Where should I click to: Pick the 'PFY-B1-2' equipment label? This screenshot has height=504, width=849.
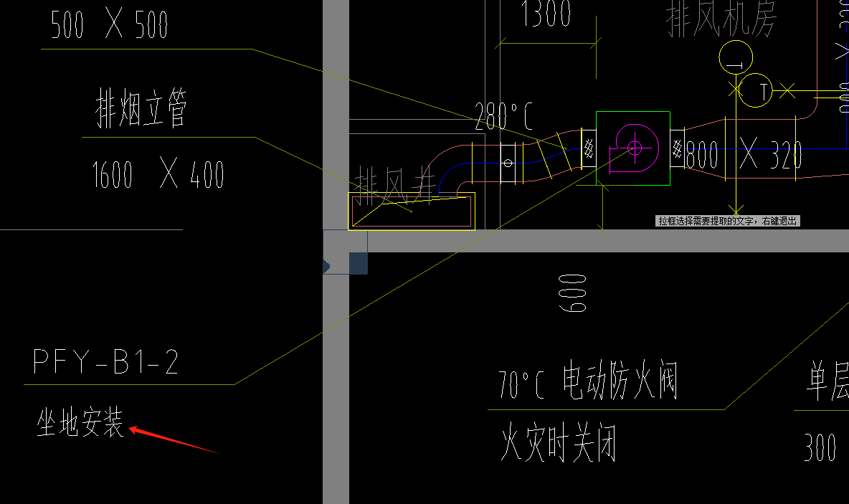coord(105,361)
